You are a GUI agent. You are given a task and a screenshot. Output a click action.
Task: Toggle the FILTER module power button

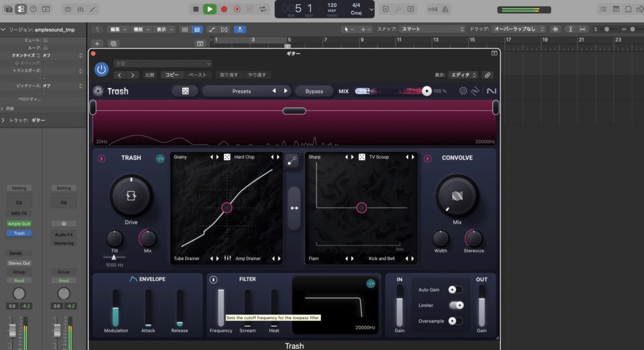214,279
